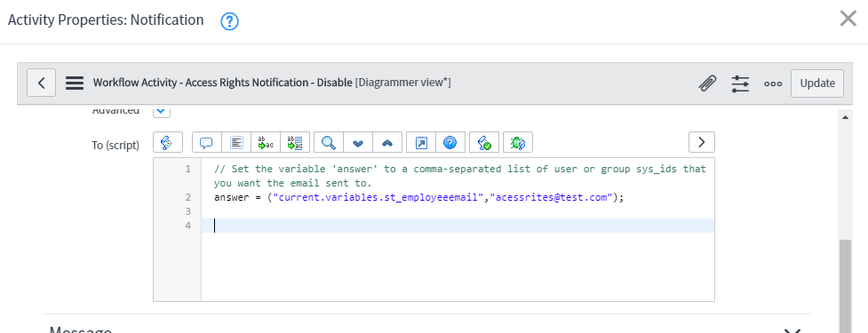Click the Update button

tap(817, 83)
